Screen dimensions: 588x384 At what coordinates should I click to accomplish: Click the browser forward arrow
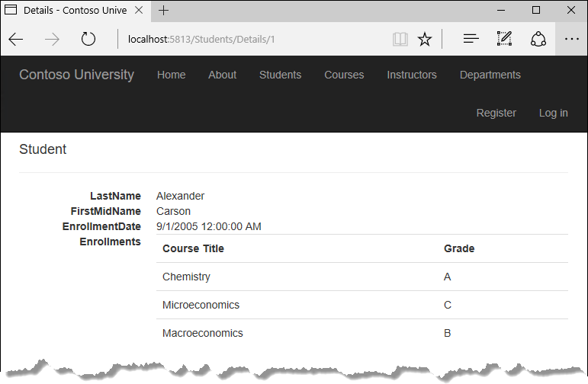[x=52, y=39]
